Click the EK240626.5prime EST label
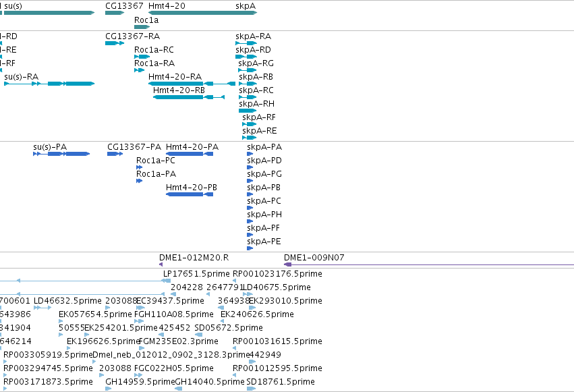 pos(257,315)
